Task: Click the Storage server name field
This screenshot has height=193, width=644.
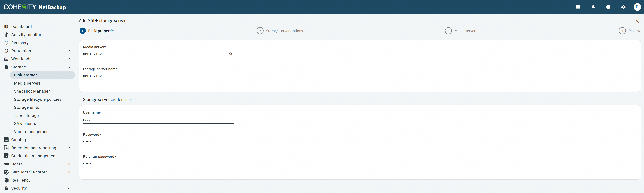Action: [158, 76]
